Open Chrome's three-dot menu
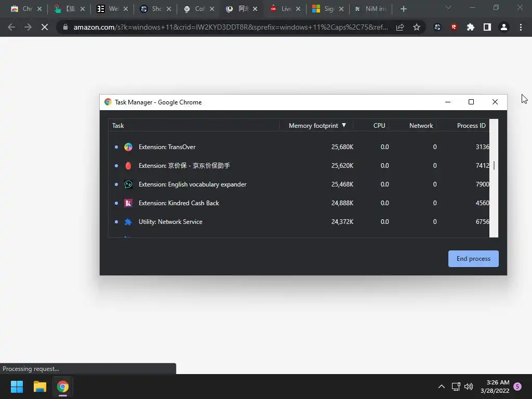The height and width of the screenshot is (399, 532). pos(521,27)
